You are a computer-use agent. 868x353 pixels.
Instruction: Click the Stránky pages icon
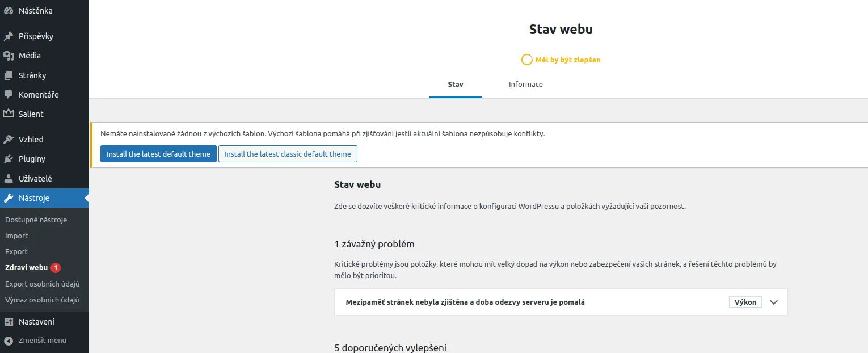click(x=8, y=75)
